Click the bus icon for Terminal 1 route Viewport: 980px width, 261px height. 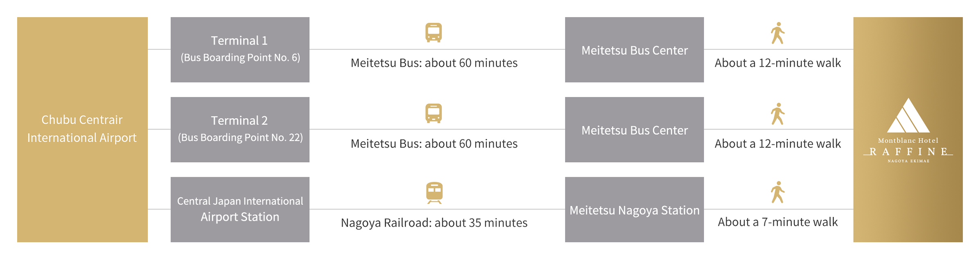pyautogui.click(x=434, y=32)
